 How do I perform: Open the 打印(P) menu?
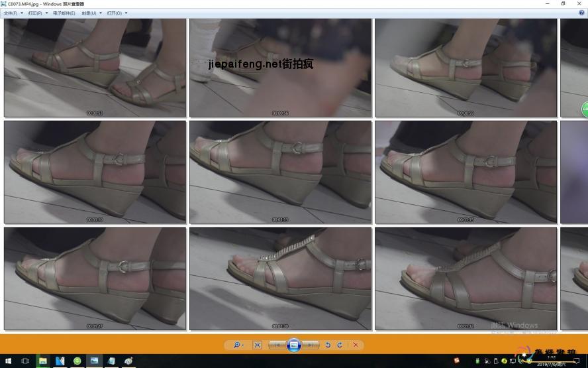[x=37, y=13]
